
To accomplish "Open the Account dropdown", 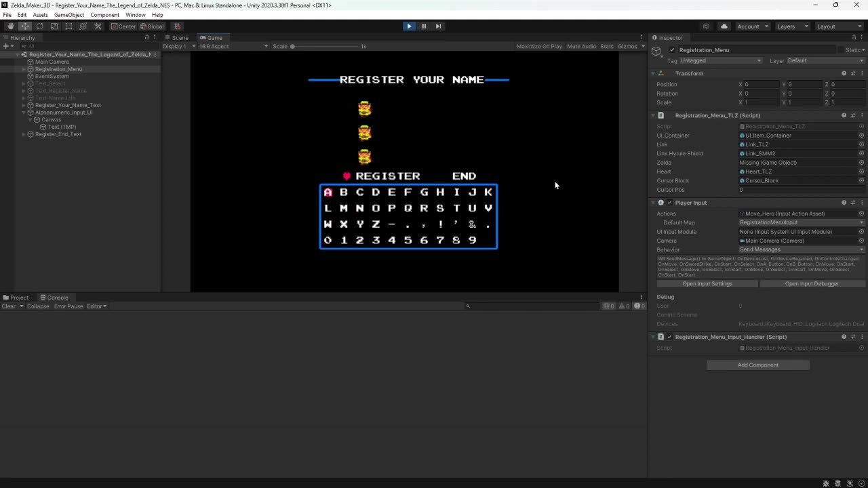I will 752,26.
